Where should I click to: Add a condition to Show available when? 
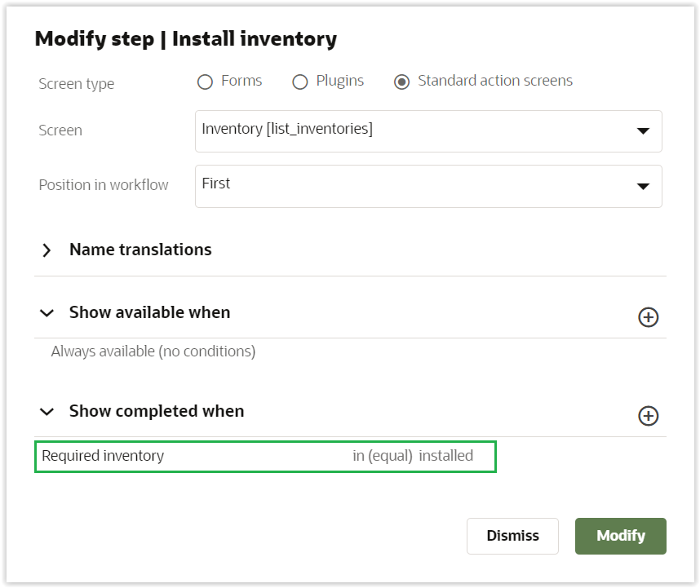tap(648, 317)
